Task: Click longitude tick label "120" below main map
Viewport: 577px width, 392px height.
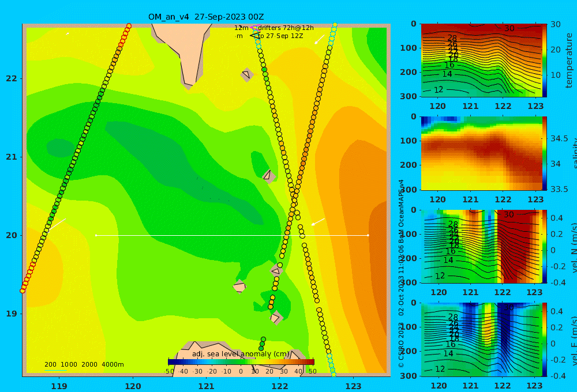Action: [133, 386]
